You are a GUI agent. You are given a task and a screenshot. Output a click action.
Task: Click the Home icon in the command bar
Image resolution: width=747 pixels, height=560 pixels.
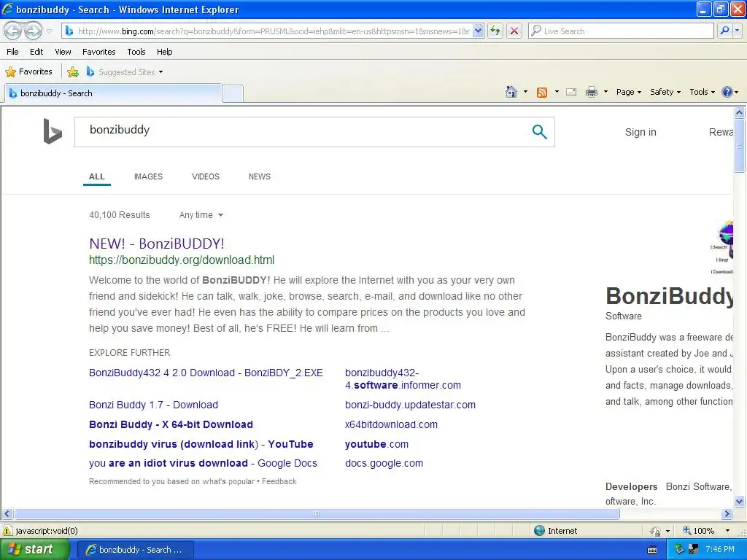click(x=511, y=92)
